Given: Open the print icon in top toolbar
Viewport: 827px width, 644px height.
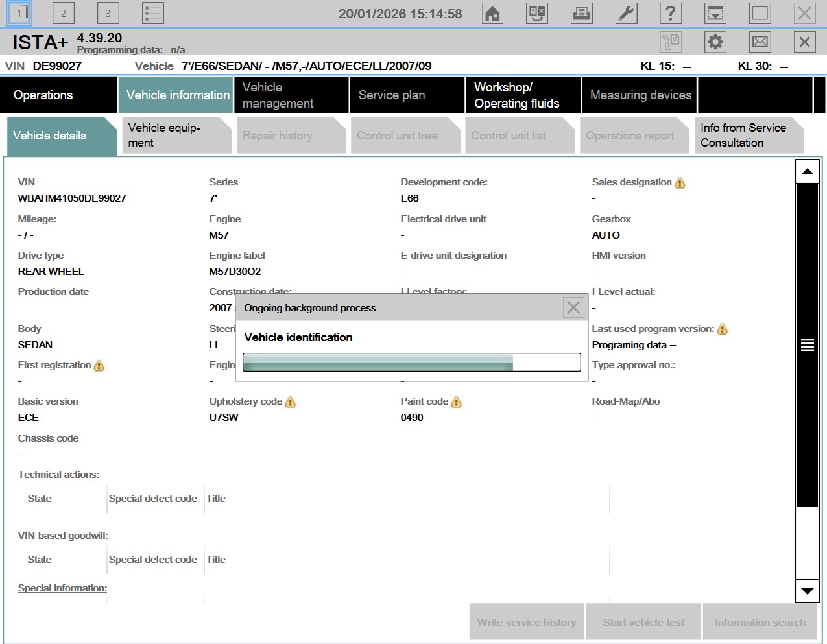Looking at the screenshot, I should pyautogui.click(x=581, y=13).
